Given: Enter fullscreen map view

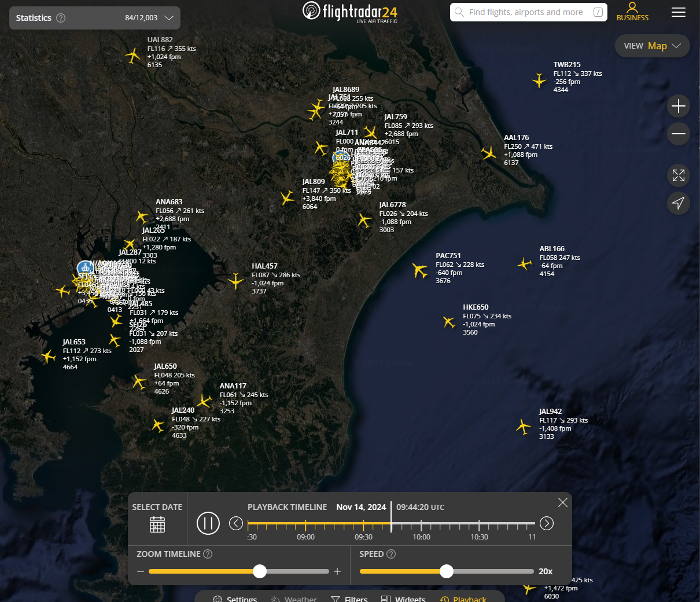Looking at the screenshot, I should click(678, 175).
